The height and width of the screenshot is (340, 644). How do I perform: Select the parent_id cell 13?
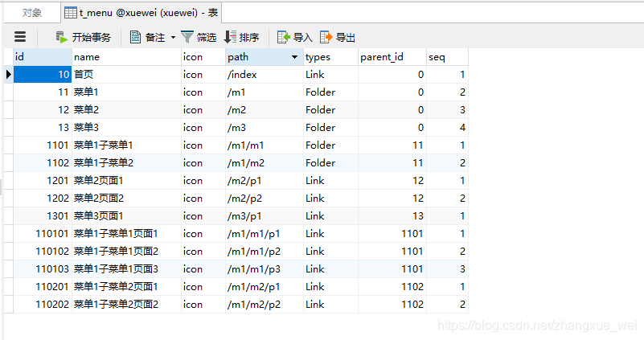[392, 215]
